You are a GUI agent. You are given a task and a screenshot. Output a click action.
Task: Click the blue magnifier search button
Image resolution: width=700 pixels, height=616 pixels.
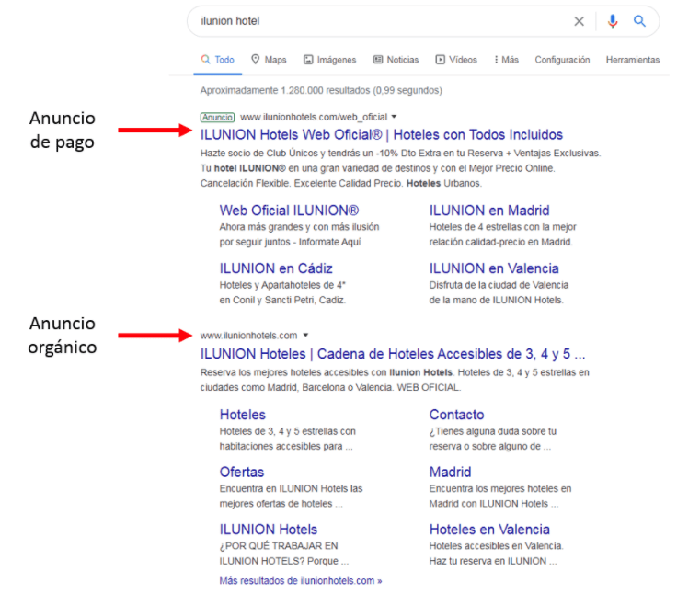pos(639,21)
